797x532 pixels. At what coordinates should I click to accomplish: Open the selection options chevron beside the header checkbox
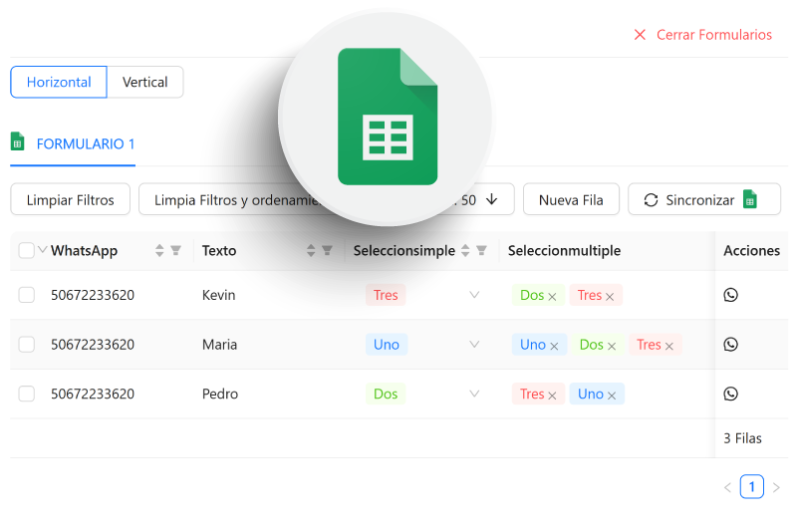[43, 249]
